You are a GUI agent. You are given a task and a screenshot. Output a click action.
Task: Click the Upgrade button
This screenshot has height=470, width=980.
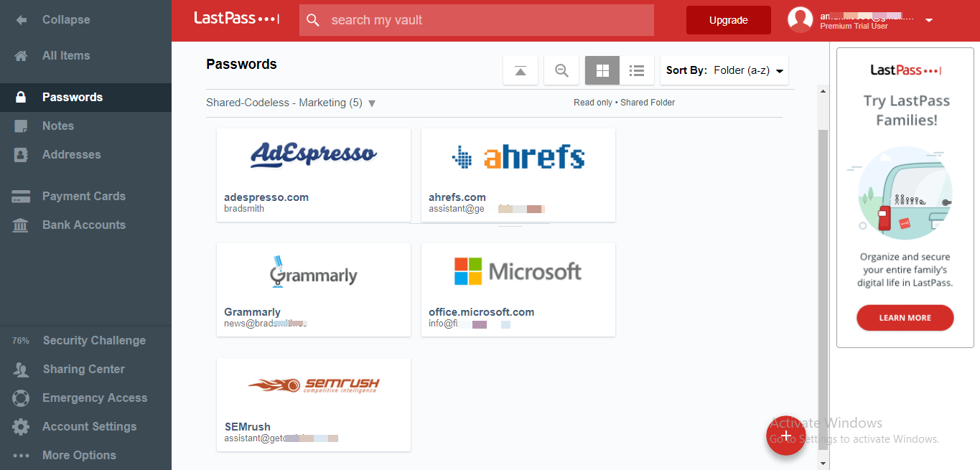pyautogui.click(x=729, y=20)
